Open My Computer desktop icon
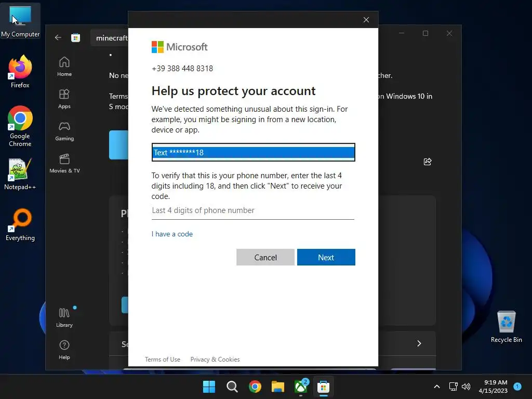 tap(20, 21)
